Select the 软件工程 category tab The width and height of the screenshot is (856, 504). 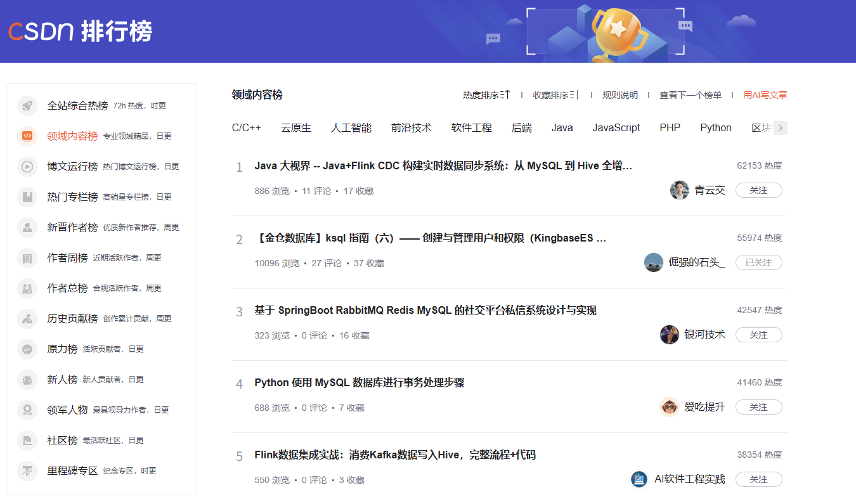472,128
